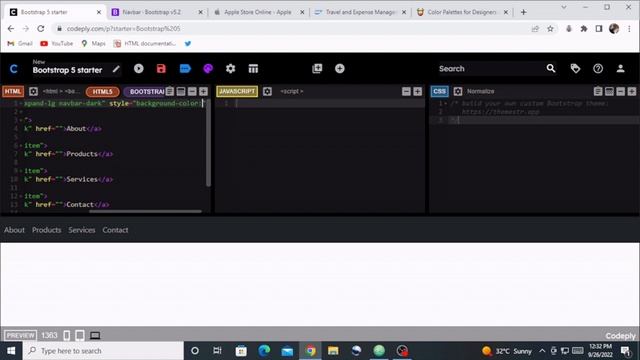
Task: Focus the Codeply Search input field
Action: [x=490, y=69]
